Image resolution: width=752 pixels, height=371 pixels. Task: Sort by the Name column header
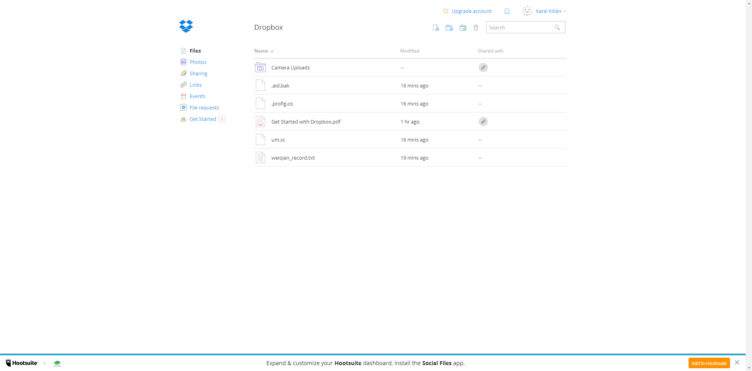[263, 51]
